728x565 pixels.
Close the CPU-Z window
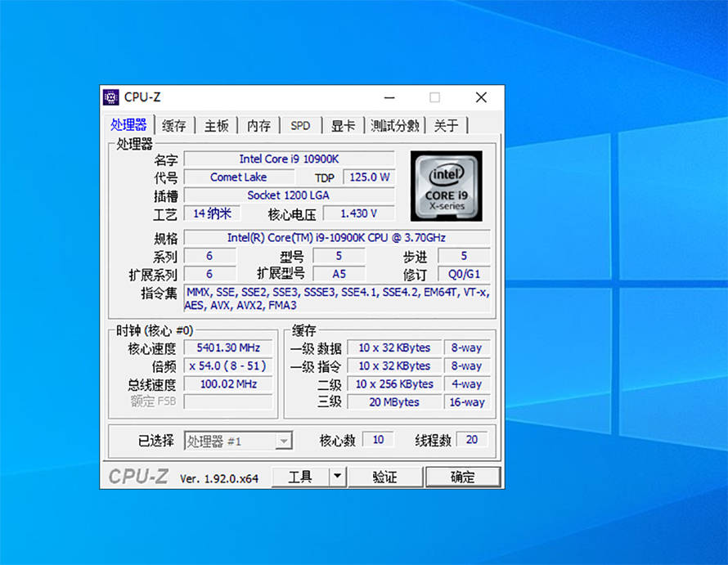tap(481, 97)
